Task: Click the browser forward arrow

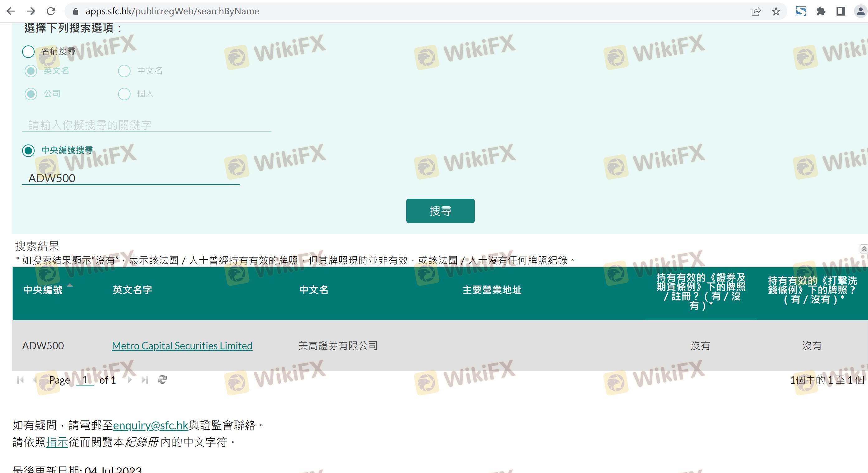Action: pos(31,11)
